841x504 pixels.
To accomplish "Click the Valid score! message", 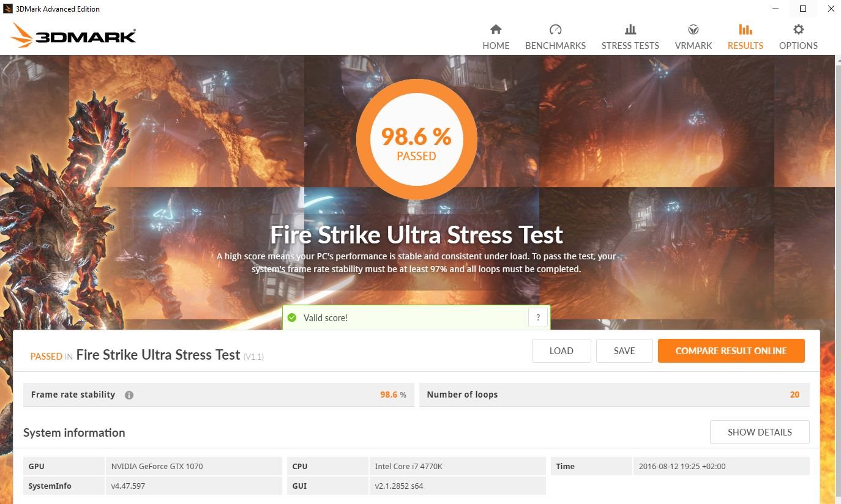I will [326, 318].
